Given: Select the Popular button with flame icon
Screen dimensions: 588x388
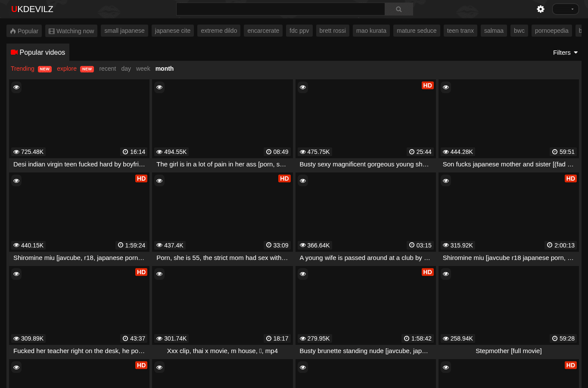Looking at the screenshot, I should [24, 31].
